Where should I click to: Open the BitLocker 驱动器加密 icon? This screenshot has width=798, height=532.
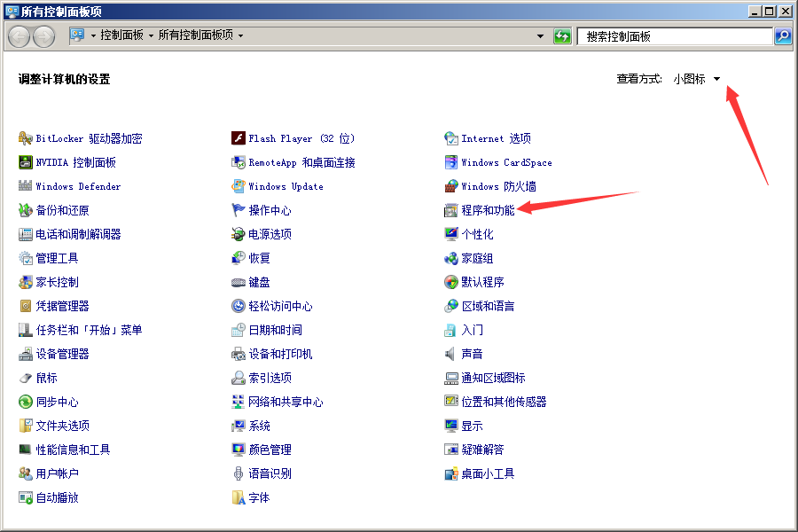(x=26, y=138)
